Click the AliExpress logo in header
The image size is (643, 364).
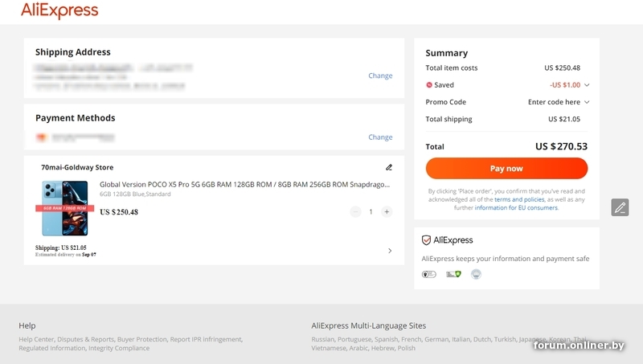click(x=59, y=10)
